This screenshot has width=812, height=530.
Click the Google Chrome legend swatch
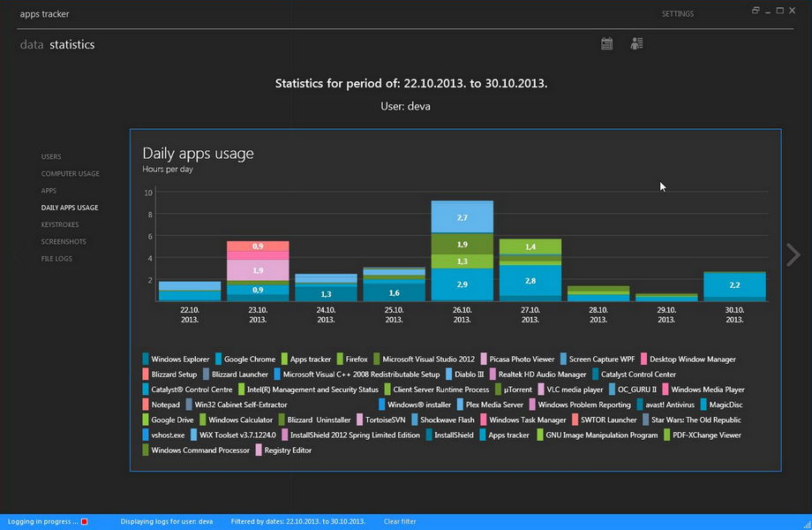(x=219, y=359)
